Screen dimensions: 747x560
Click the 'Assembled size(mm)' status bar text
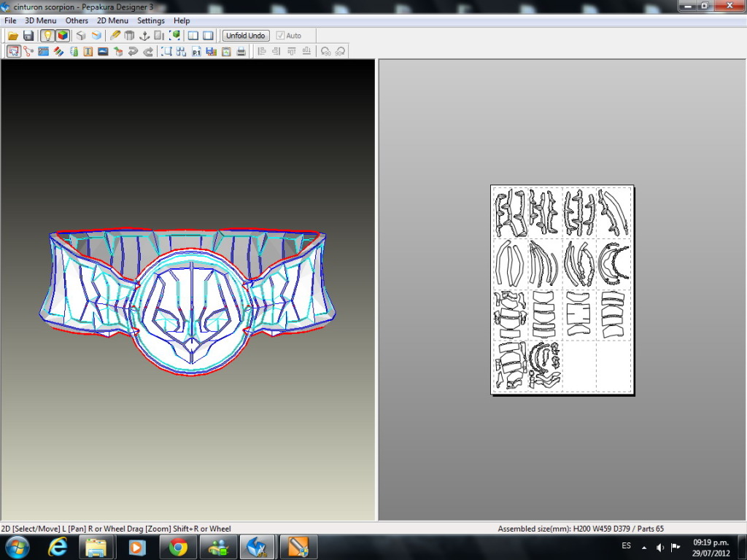(x=581, y=529)
